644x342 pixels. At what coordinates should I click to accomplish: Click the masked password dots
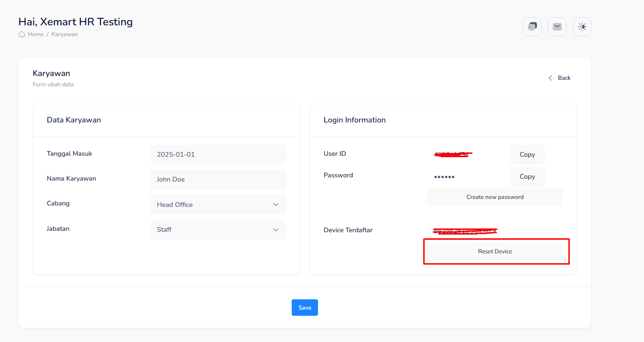pos(444,177)
